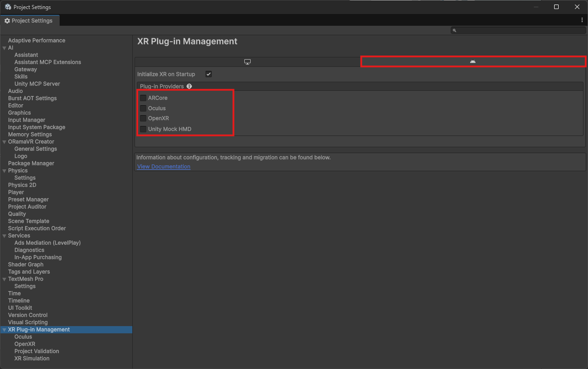
Task: Select Input Manager
Action: pyautogui.click(x=27, y=120)
